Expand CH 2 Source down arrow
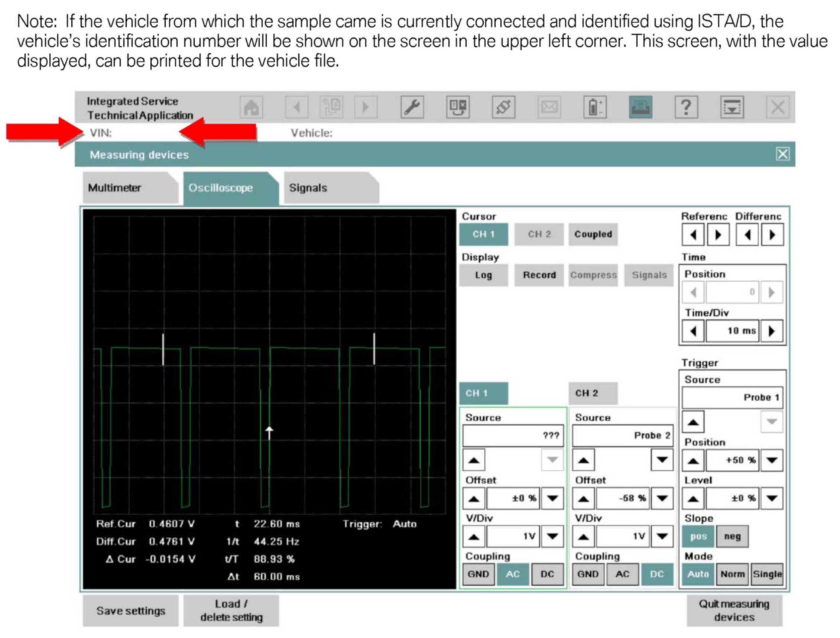Image resolution: width=840 pixels, height=638 pixels. point(662,460)
